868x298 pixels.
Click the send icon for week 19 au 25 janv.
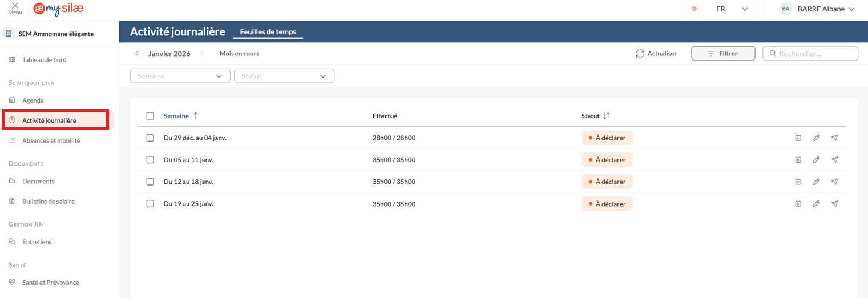[x=834, y=203]
